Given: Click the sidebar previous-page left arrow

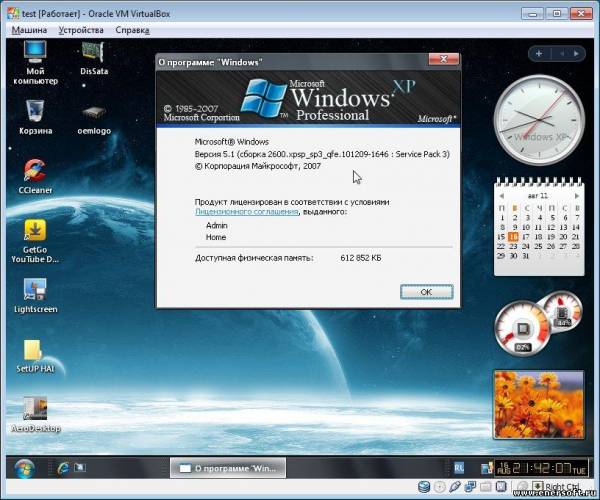Looking at the screenshot, I should click(x=562, y=54).
